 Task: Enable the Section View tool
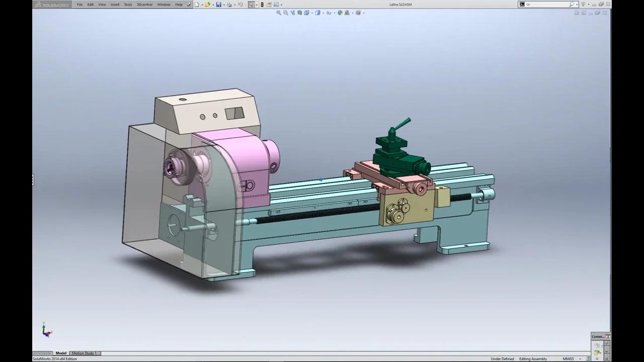299,13
